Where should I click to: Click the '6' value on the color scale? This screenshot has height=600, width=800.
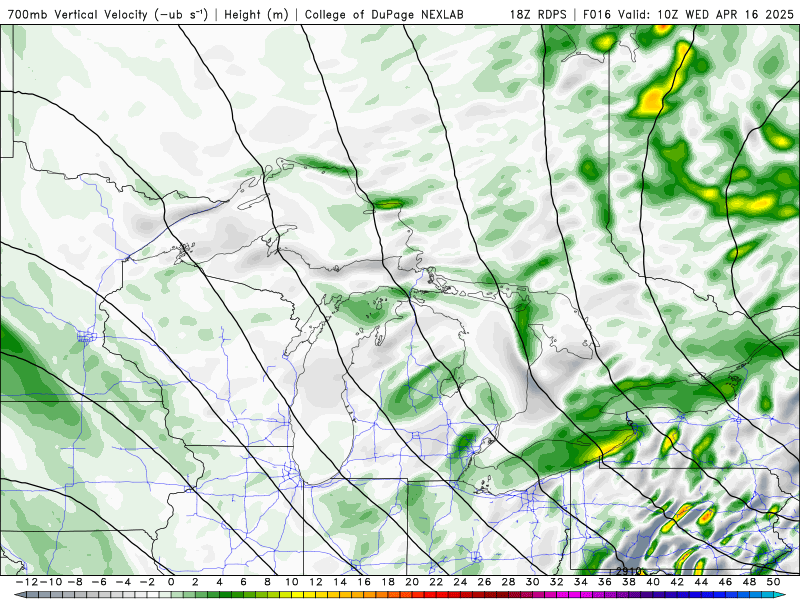pyautogui.click(x=243, y=582)
